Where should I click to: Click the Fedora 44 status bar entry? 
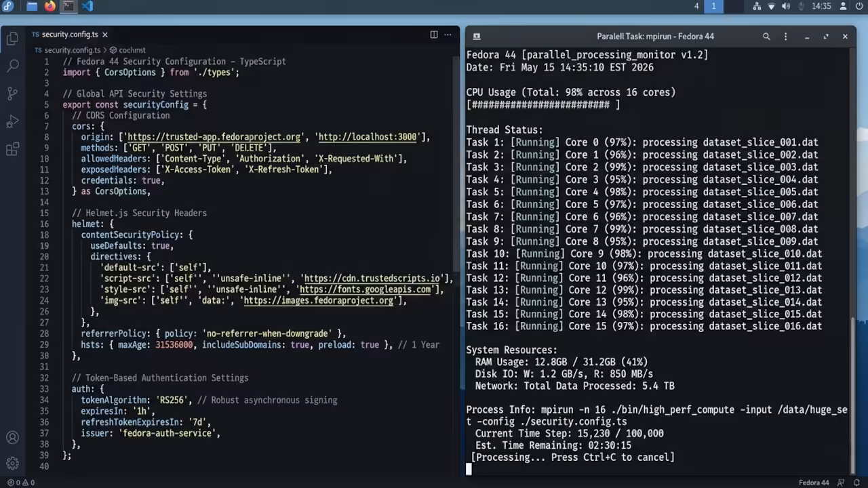point(814,483)
